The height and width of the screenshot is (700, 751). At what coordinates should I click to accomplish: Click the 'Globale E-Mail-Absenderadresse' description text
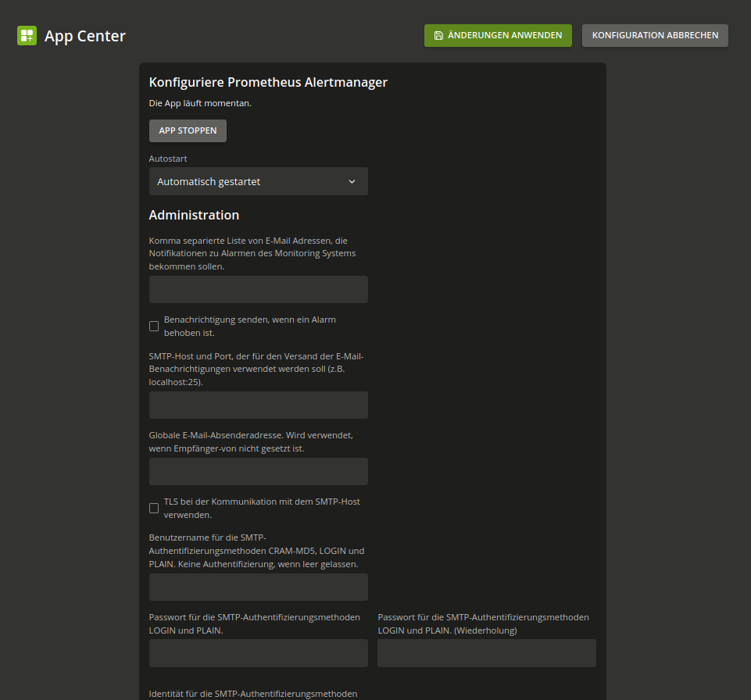[251, 442]
